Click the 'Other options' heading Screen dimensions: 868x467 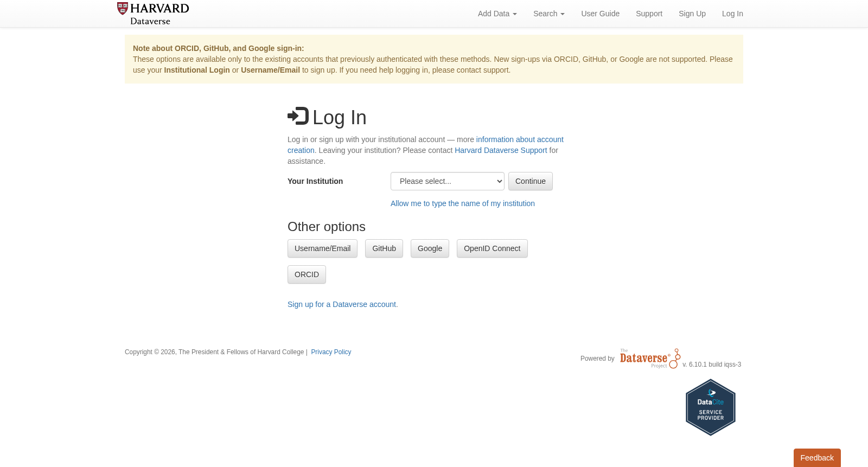point(327,227)
